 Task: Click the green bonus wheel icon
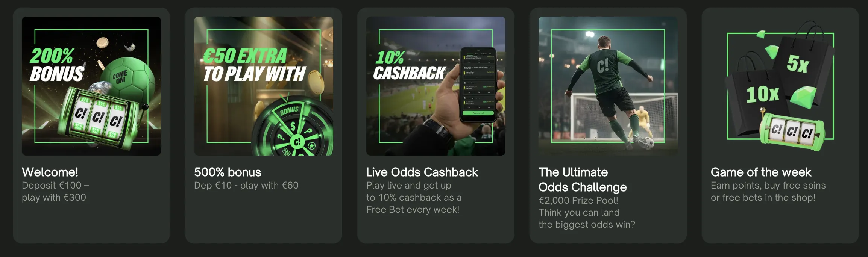click(x=294, y=128)
